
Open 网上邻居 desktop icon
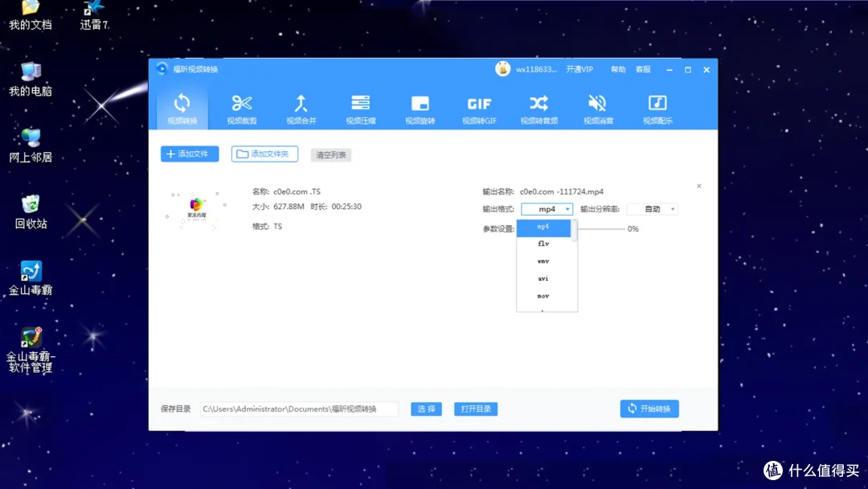click(x=31, y=146)
